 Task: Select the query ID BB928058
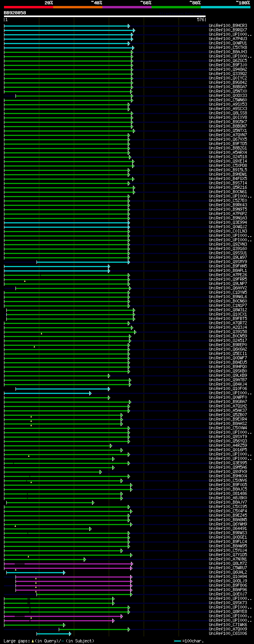[x=15, y=13]
